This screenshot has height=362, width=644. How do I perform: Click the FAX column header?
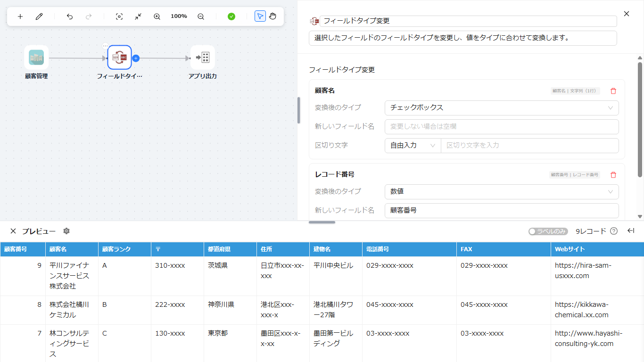[504, 249]
